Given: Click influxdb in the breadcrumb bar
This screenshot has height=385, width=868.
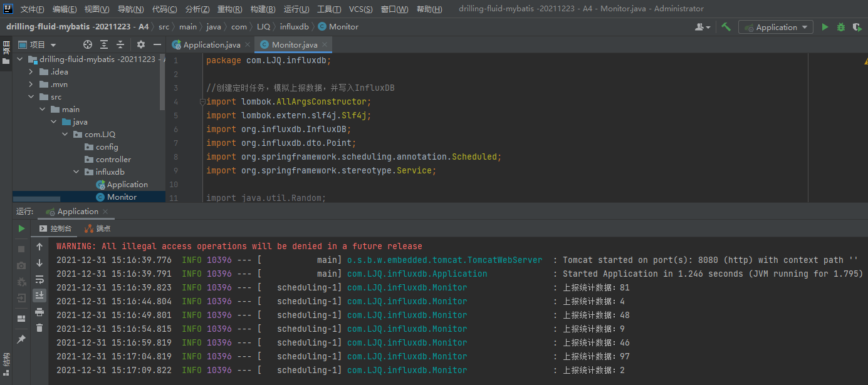Looking at the screenshot, I should 295,26.
